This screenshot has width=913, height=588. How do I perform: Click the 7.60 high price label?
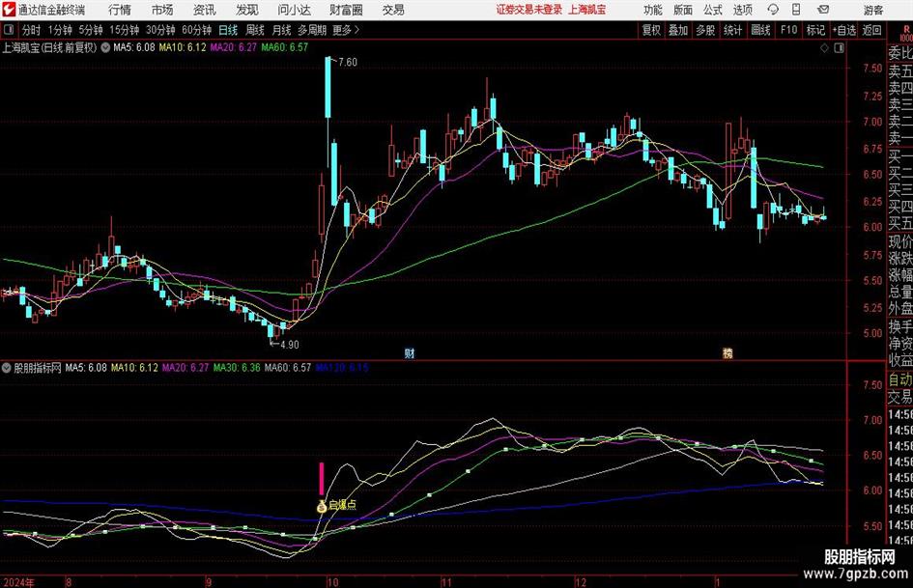point(348,63)
